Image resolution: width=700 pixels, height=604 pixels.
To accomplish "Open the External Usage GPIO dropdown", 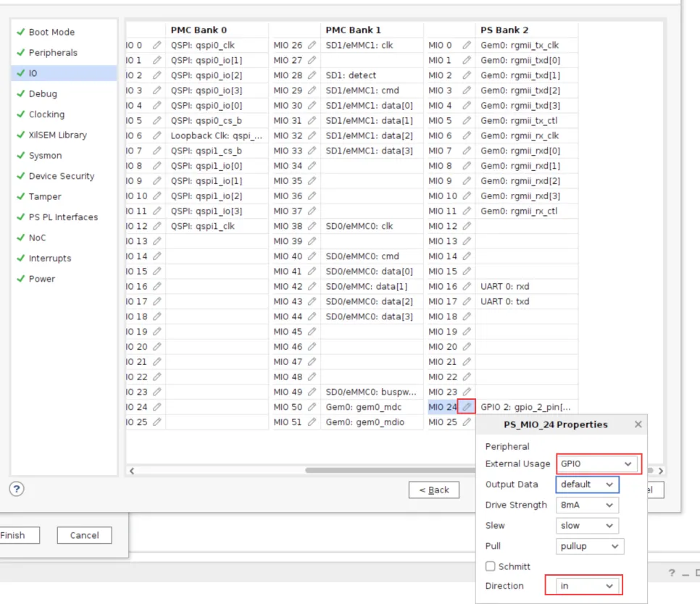I will pos(598,464).
